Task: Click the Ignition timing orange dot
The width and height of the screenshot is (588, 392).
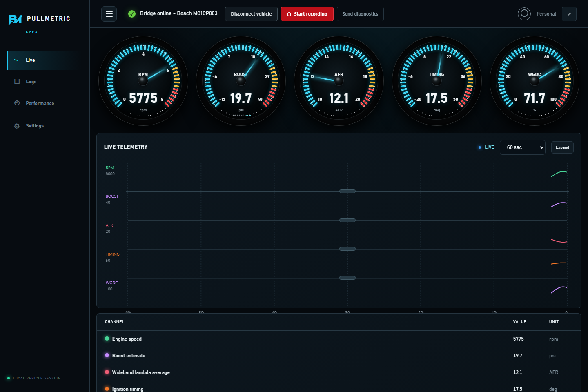Action: pyautogui.click(x=107, y=389)
